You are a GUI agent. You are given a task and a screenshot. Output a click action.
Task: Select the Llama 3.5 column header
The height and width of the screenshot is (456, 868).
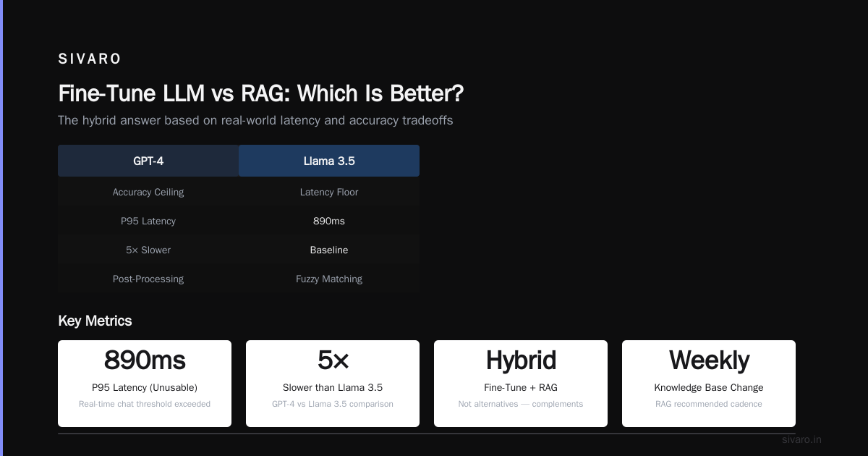point(329,161)
